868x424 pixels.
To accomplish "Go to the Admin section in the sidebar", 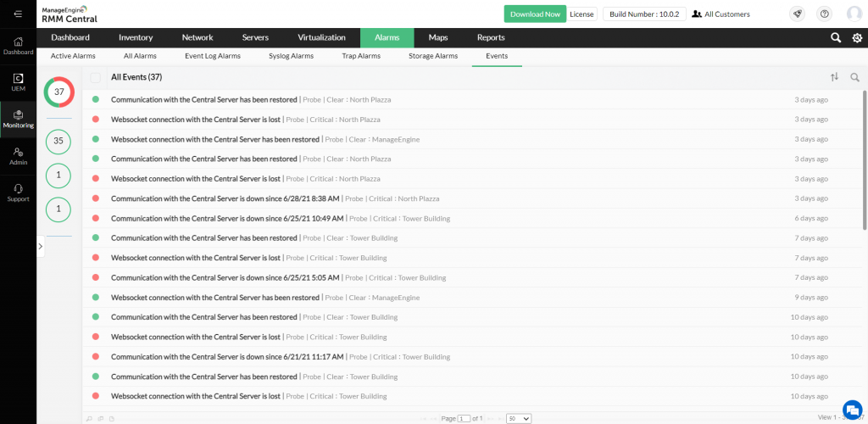I will coord(18,155).
